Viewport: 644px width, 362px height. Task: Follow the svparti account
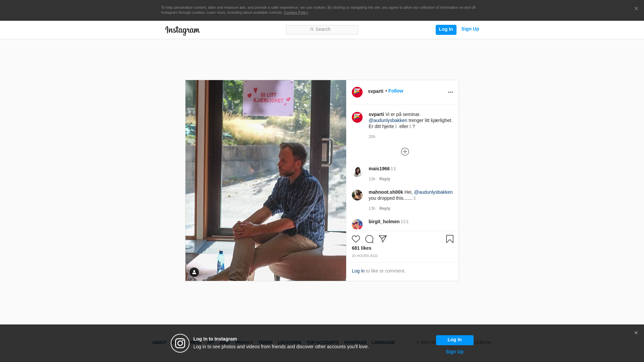[x=395, y=91]
